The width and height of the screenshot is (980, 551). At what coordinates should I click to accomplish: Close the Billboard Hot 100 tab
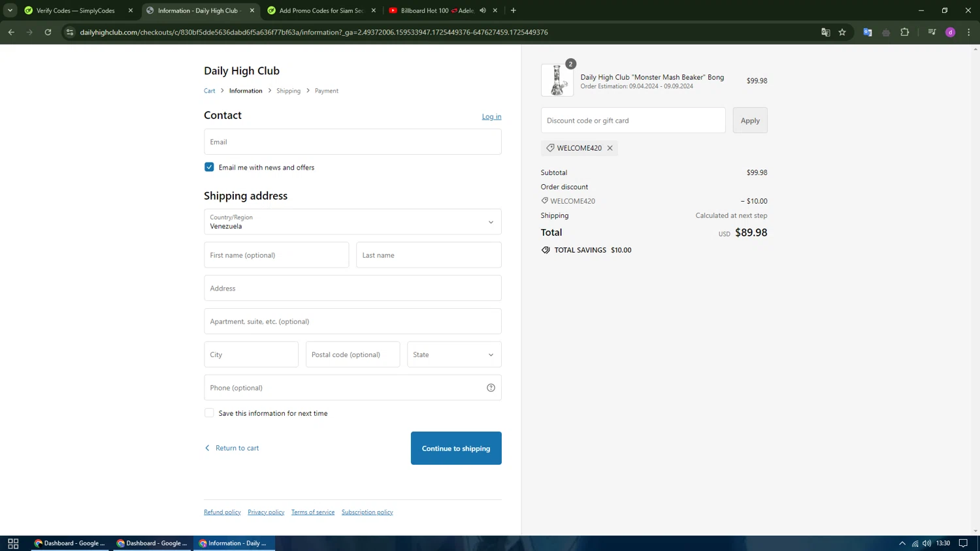click(495, 10)
